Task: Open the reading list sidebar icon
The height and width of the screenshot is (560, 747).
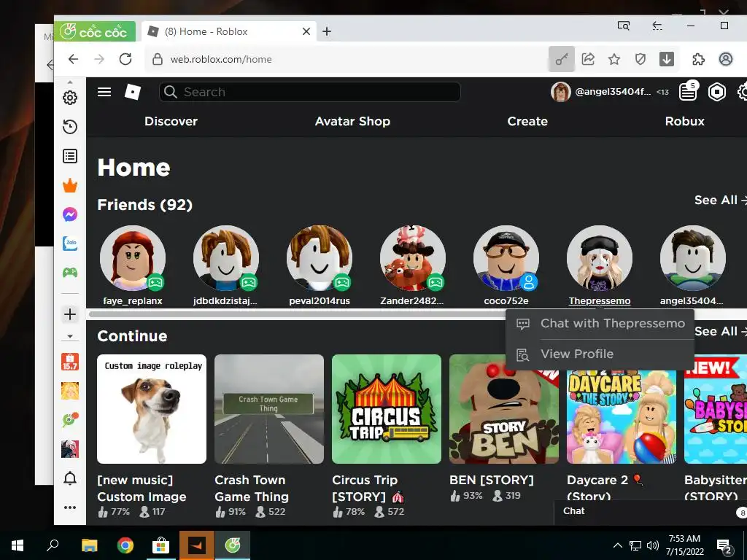Action: click(x=70, y=156)
